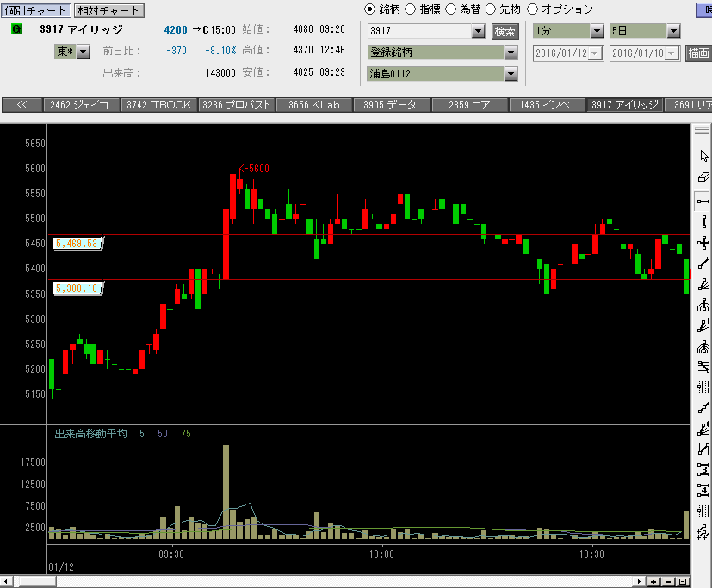The height and width of the screenshot is (588, 712).
Task: Open the 3917 stock code dropdown
Action: pyautogui.click(x=478, y=31)
